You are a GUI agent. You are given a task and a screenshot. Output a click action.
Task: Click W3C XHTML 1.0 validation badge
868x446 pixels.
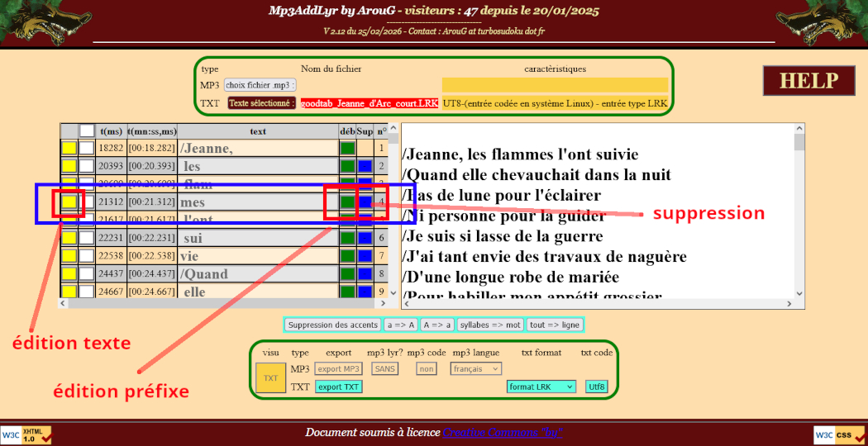[x=26, y=434]
